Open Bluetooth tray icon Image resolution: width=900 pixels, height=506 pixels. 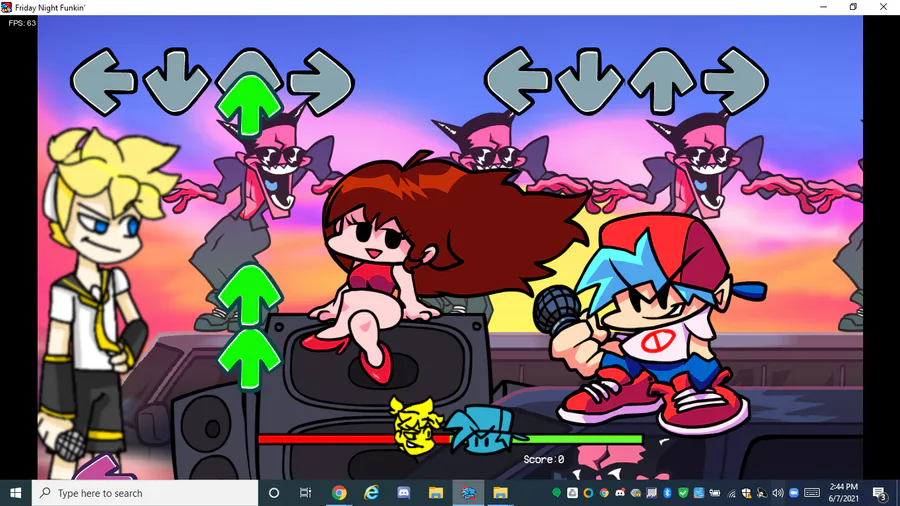coord(667,493)
